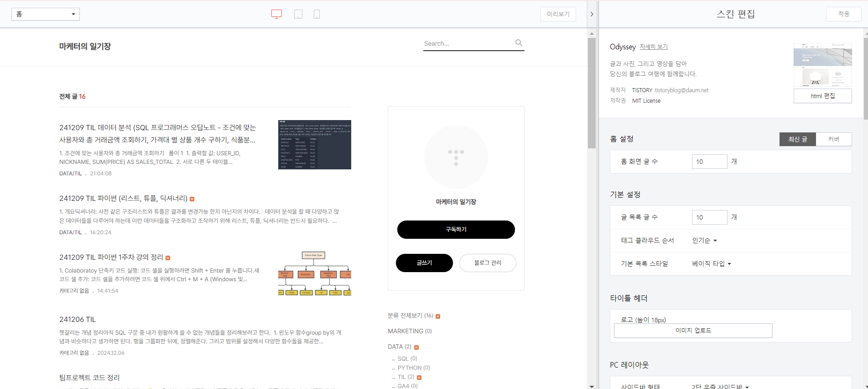
Task: Click skin editor panel scrollbar
Action: coord(865,78)
